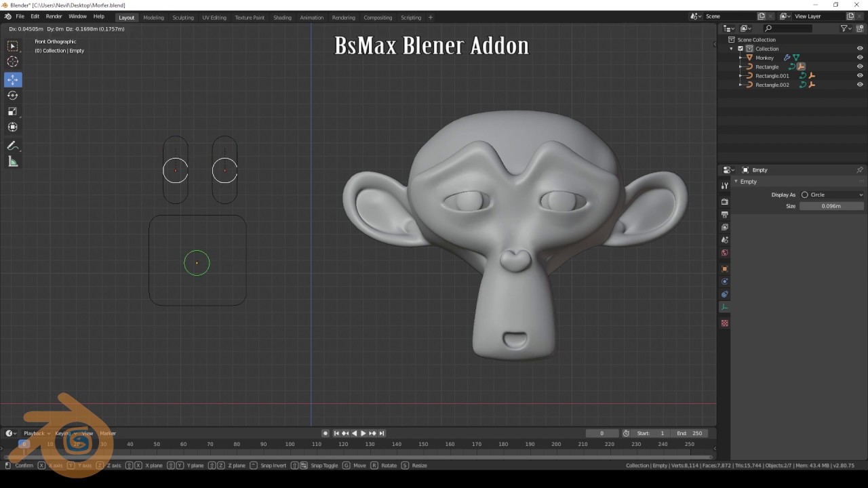Hide the Rectangle.002 object
Viewport: 868px width, 488px height.
(x=860, y=85)
